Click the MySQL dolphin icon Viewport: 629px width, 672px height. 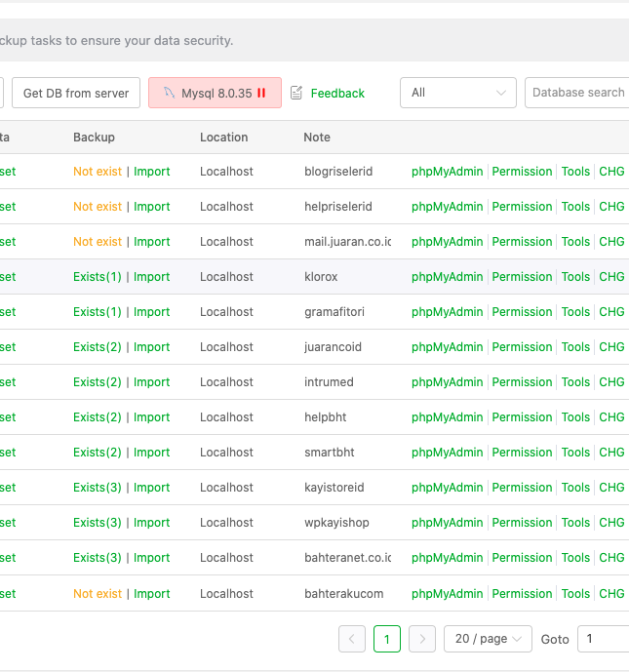[x=169, y=93]
